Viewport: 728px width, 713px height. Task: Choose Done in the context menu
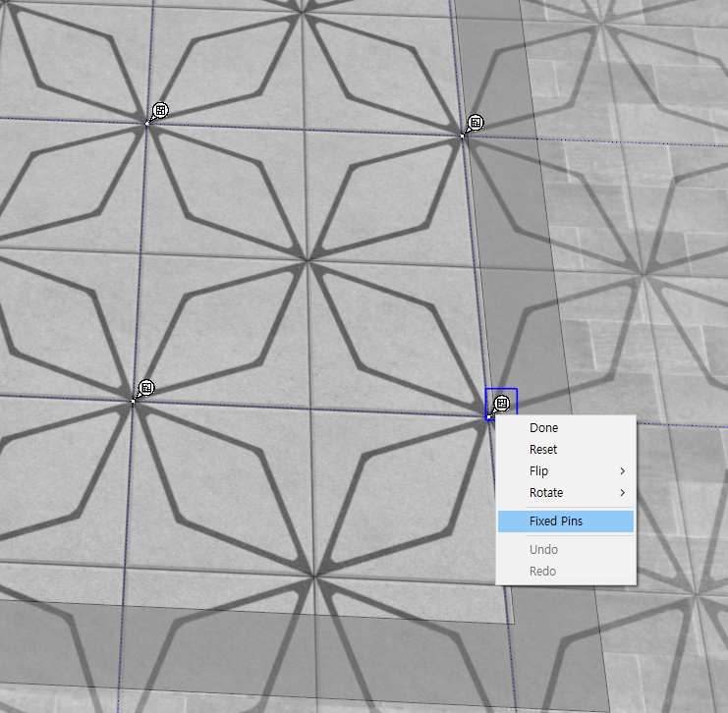(566, 427)
